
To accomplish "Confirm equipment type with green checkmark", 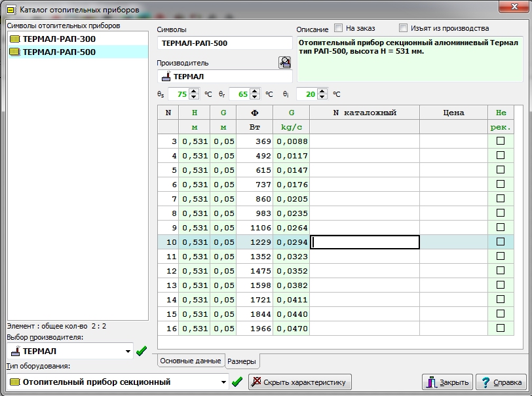I will (237, 382).
